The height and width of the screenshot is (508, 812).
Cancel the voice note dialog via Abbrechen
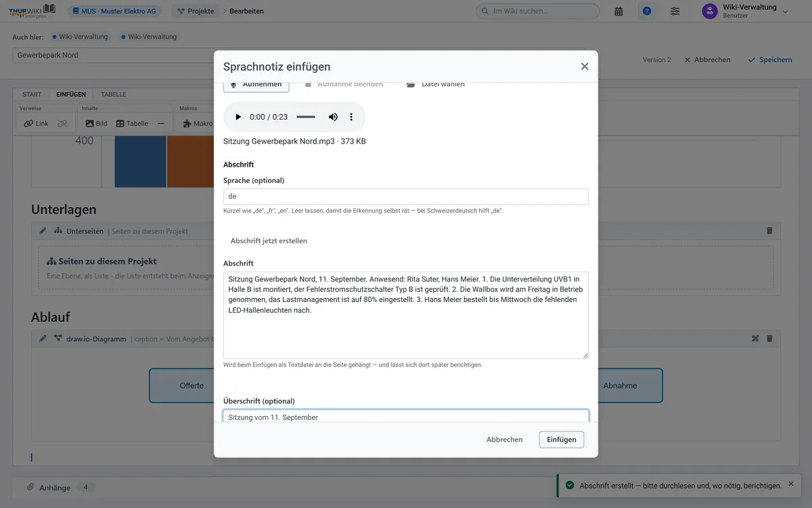pos(505,440)
